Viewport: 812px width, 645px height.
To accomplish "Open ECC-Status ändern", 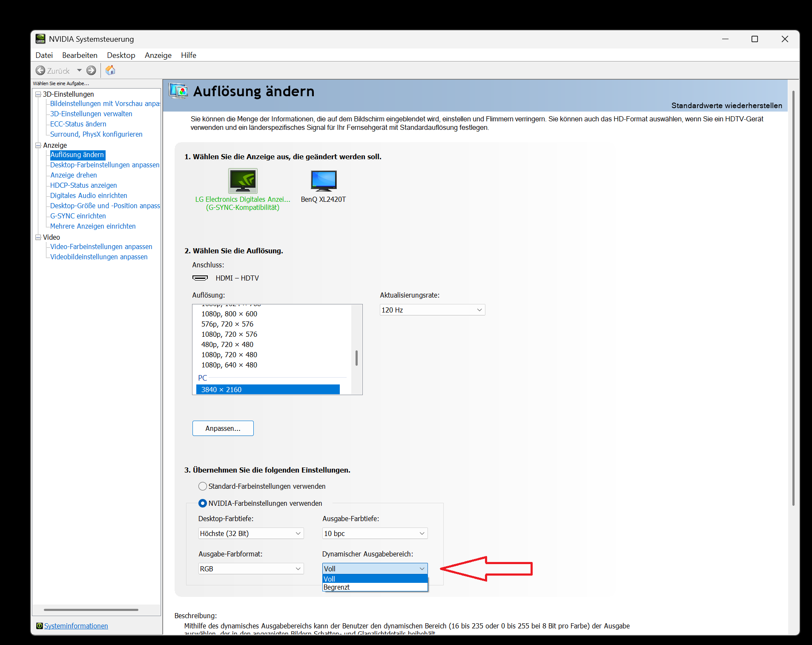I will [78, 124].
